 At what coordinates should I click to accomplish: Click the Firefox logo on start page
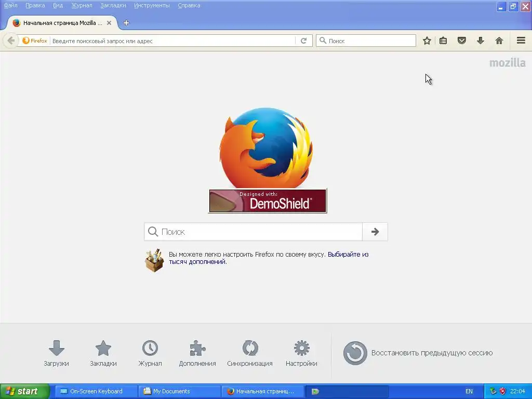(x=266, y=148)
